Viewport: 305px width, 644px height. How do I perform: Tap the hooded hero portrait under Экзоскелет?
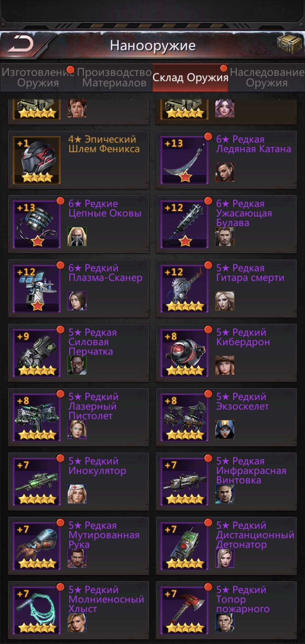(x=225, y=430)
